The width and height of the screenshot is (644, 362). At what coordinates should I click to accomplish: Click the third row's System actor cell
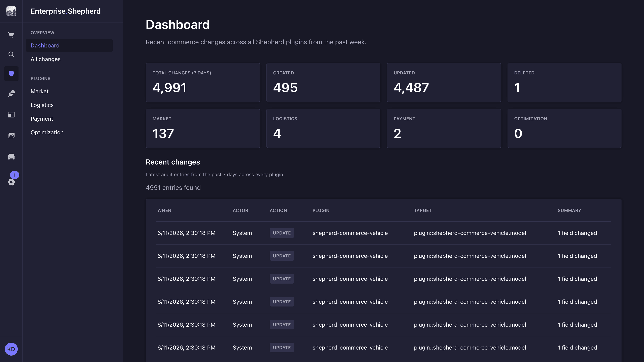pos(242,279)
